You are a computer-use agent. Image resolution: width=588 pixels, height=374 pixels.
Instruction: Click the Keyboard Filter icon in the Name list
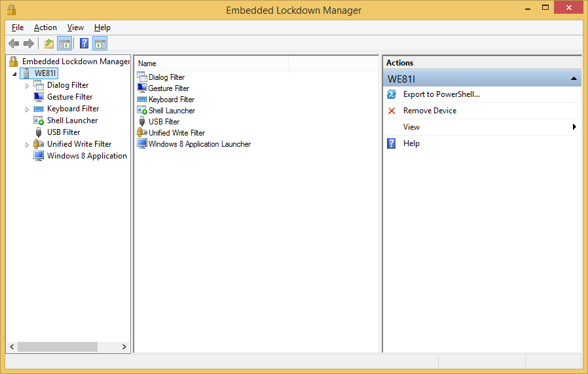[142, 100]
